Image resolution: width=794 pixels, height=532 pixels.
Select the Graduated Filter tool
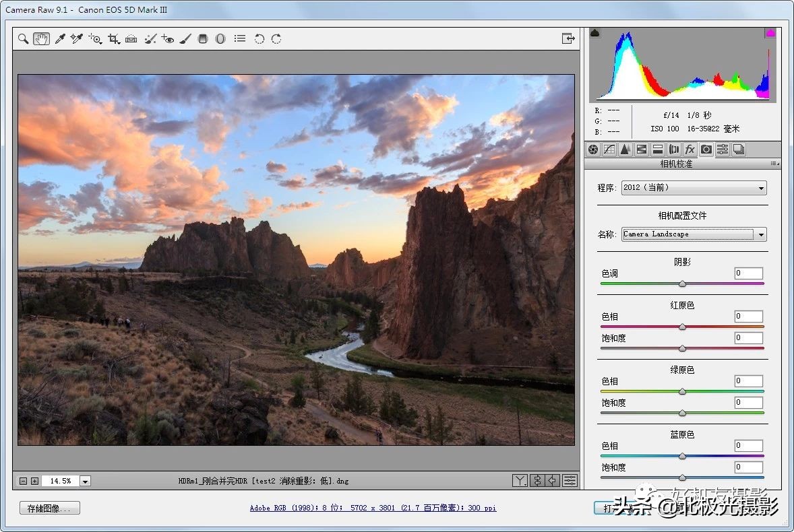pyautogui.click(x=203, y=39)
